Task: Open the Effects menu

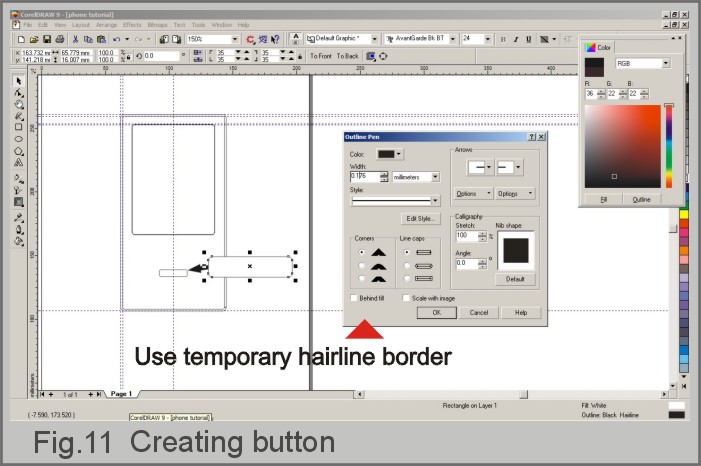Action: 132,25
